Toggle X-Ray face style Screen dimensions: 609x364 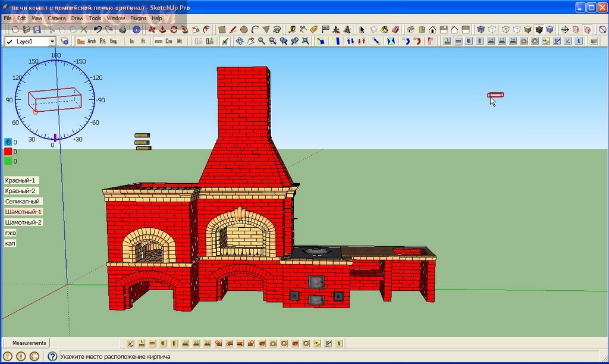[x=481, y=29]
